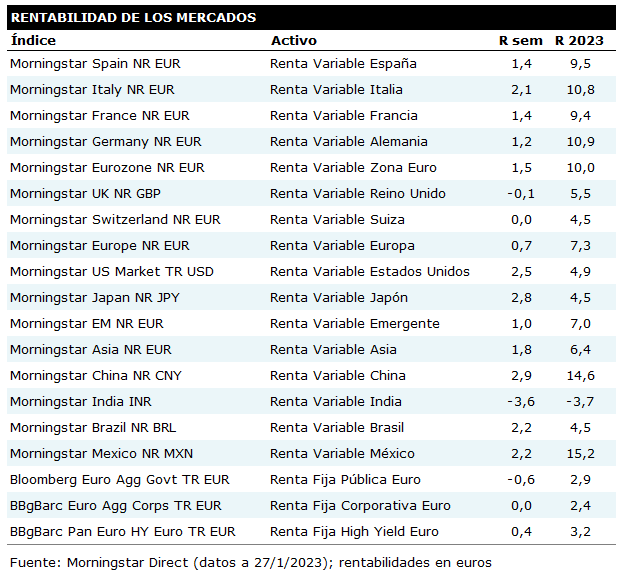Image resolution: width=617 pixels, height=586 pixels.
Task: Click the 'R sem' column header
Action: 520,41
